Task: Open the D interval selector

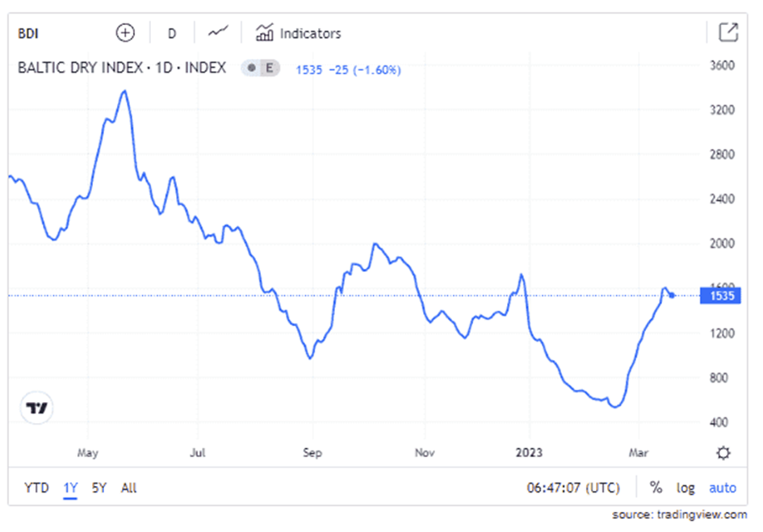Action: point(172,34)
